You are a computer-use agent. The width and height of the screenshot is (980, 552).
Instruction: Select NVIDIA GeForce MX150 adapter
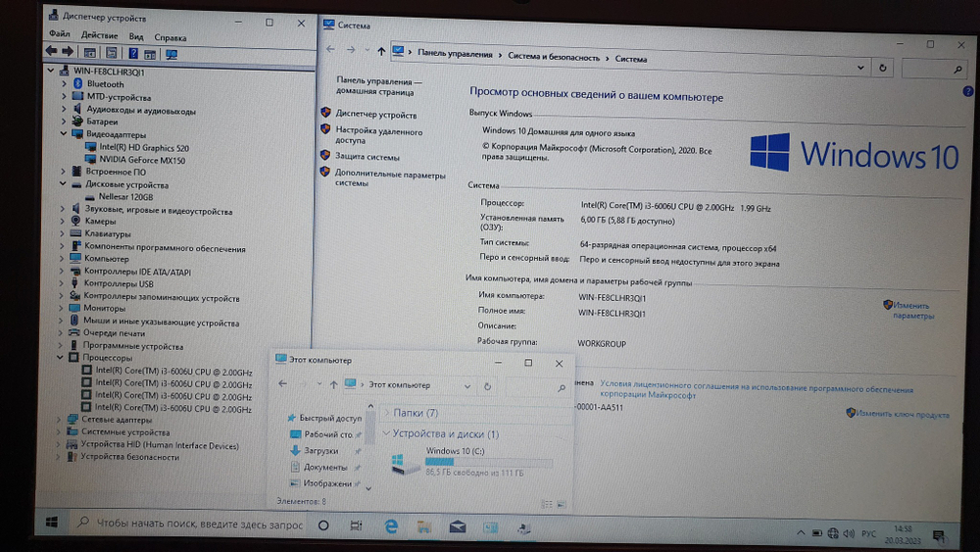click(x=142, y=160)
